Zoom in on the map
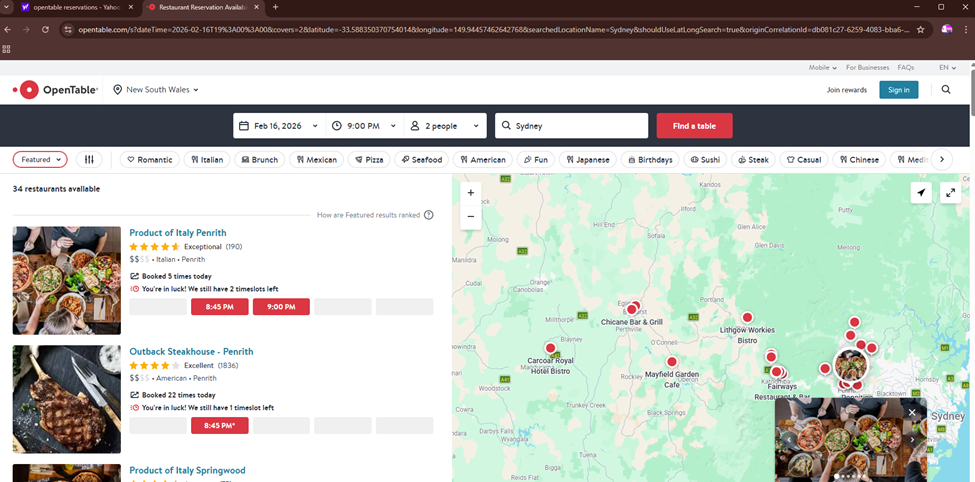975x482 pixels. coord(471,193)
